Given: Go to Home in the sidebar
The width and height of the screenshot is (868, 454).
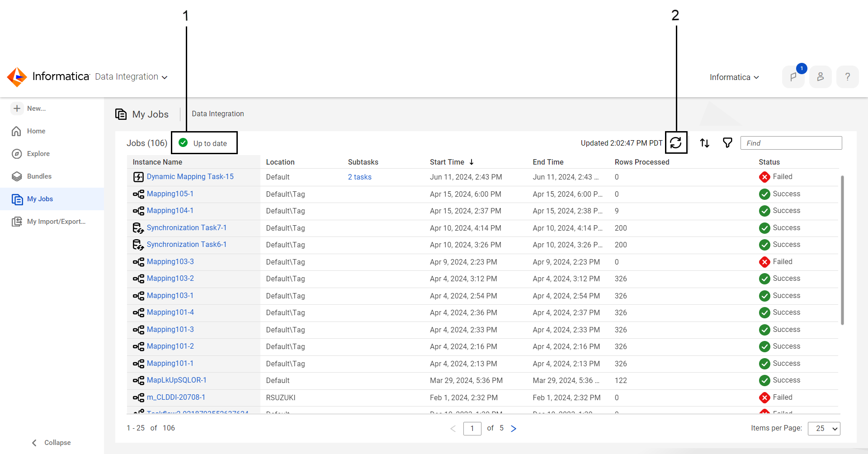Looking at the screenshot, I should click(x=36, y=131).
